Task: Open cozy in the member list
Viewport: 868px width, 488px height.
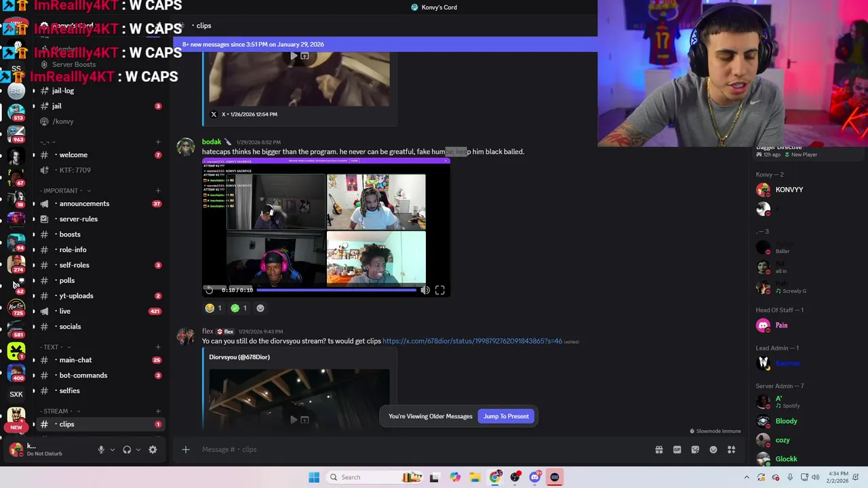Action: [x=783, y=440]
